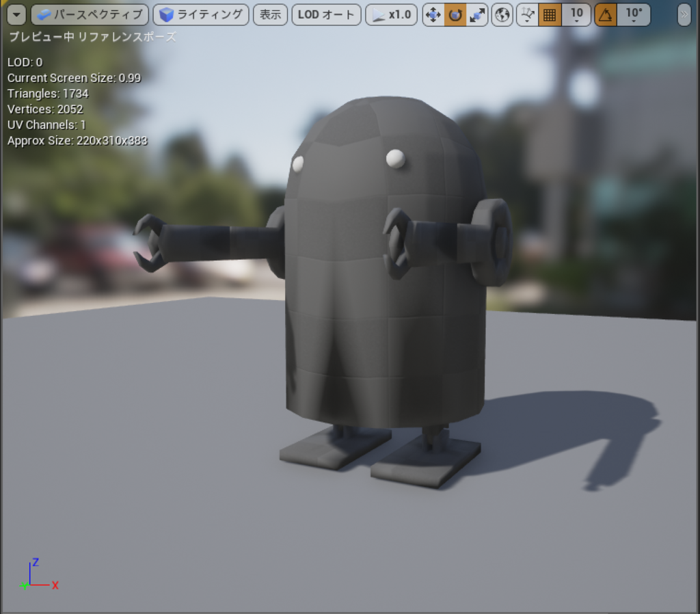700x614 pixels.
Task: Click the XYZ axis orientation indicator
Action: tap(39, 575)
